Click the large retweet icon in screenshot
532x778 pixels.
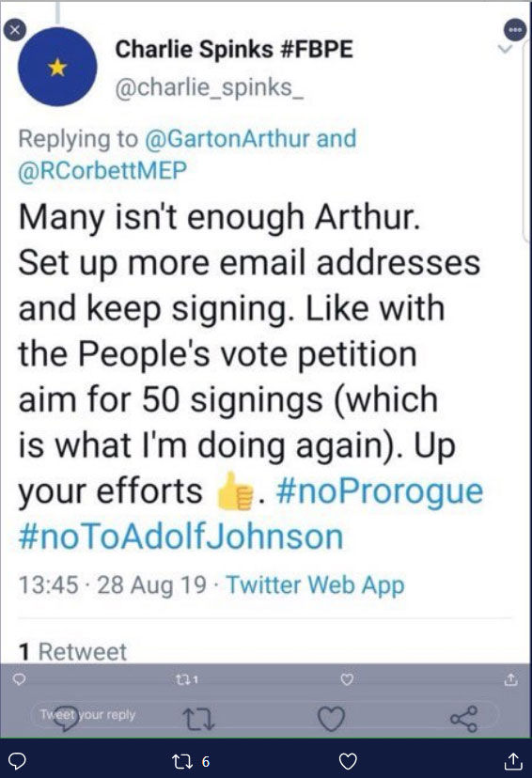coord(198,719)
